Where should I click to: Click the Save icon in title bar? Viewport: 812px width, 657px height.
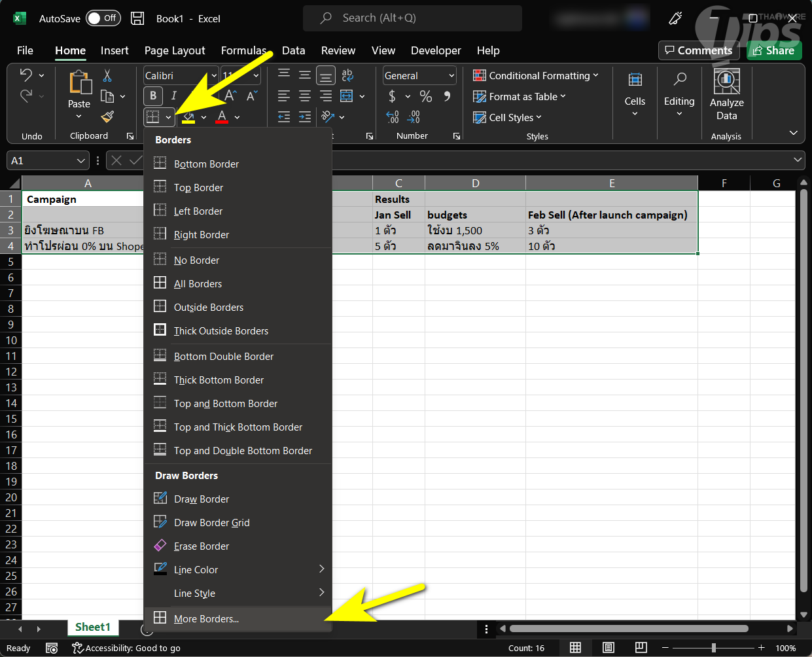pos(137,18)
